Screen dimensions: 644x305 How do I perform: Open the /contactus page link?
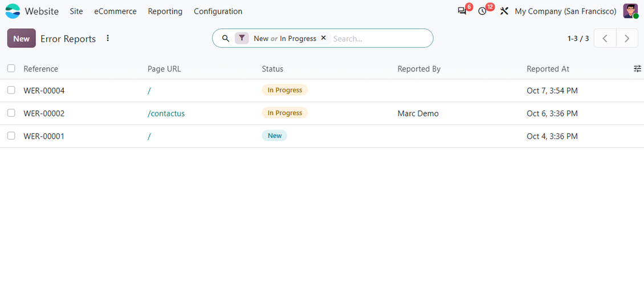[166, 113]
